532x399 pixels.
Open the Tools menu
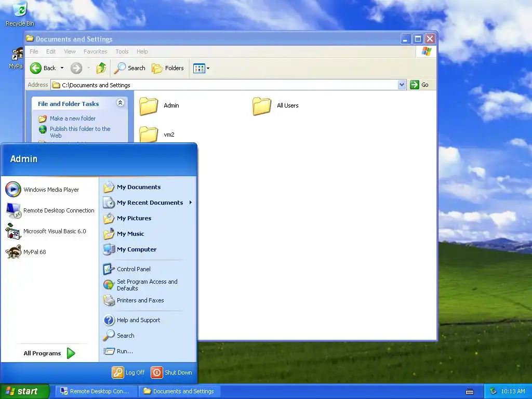point(122,51)
